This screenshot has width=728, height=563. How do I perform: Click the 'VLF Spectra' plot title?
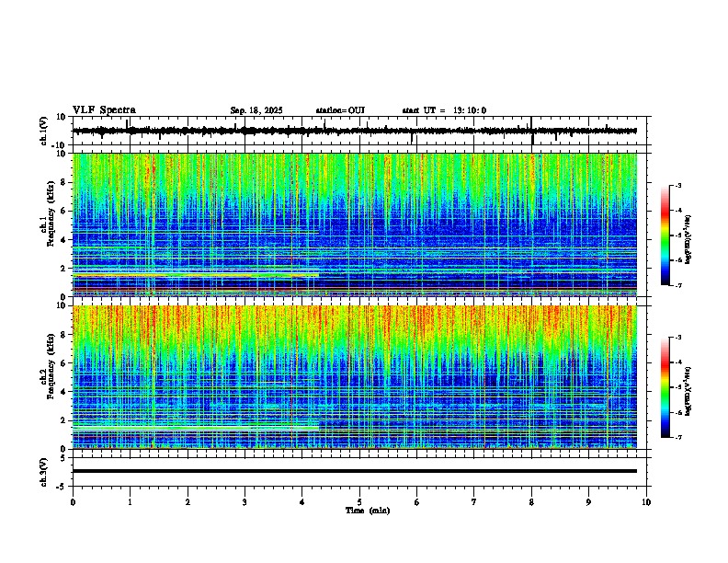(x=104, y=110)
